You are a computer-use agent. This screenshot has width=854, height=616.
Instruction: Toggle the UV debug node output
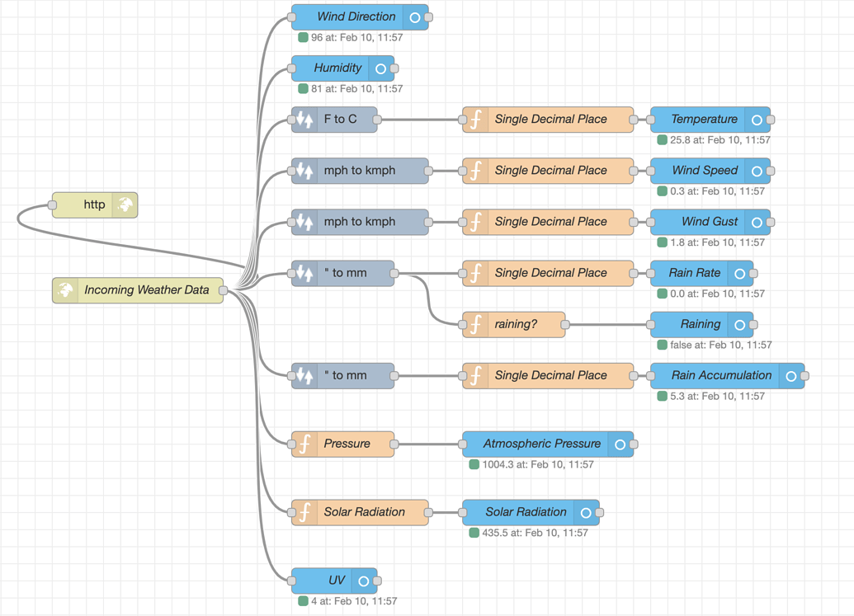tap(363, 580)
